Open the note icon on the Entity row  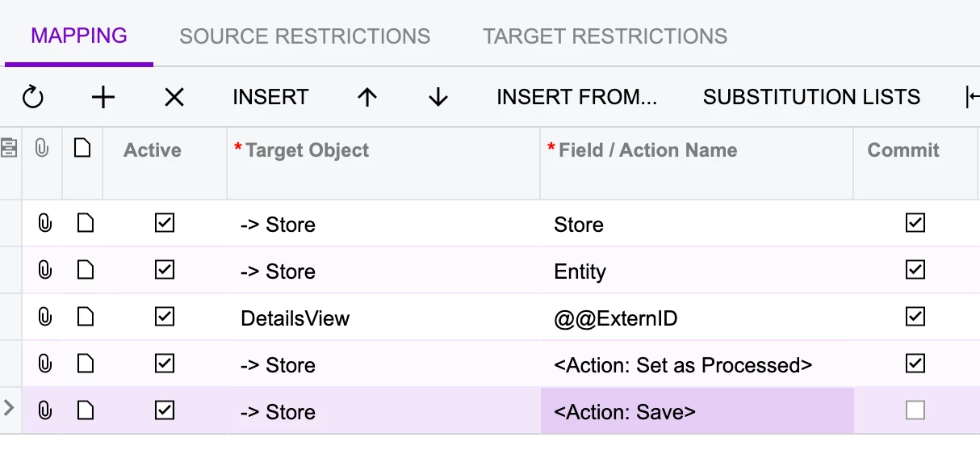[84, 271]
